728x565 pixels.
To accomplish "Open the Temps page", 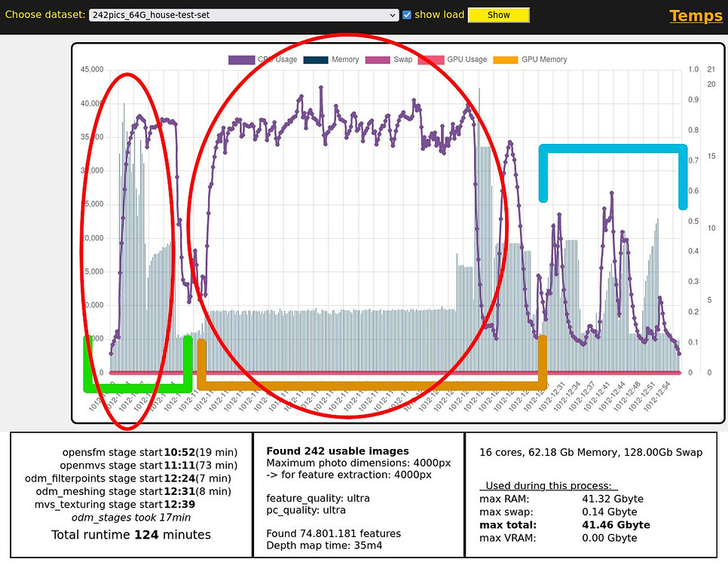I will coord(695,16).
